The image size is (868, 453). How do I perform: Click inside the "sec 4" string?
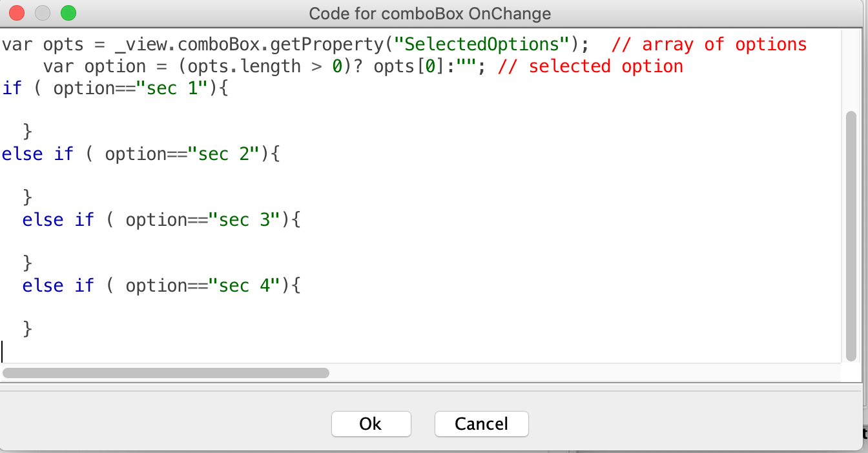244,286
